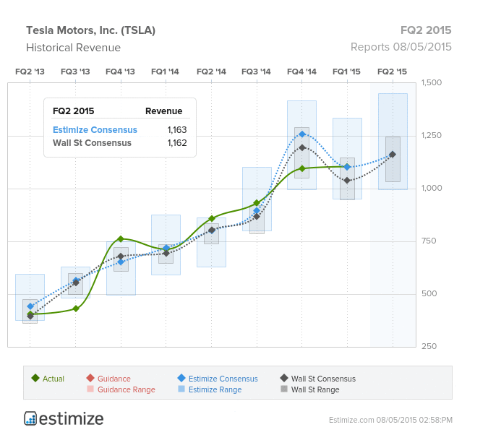Image resolution: width=488 pixels, height=448 pixels.
Task: Select the FQ4 '13 quarter label
Action: [x=121, y=72]
